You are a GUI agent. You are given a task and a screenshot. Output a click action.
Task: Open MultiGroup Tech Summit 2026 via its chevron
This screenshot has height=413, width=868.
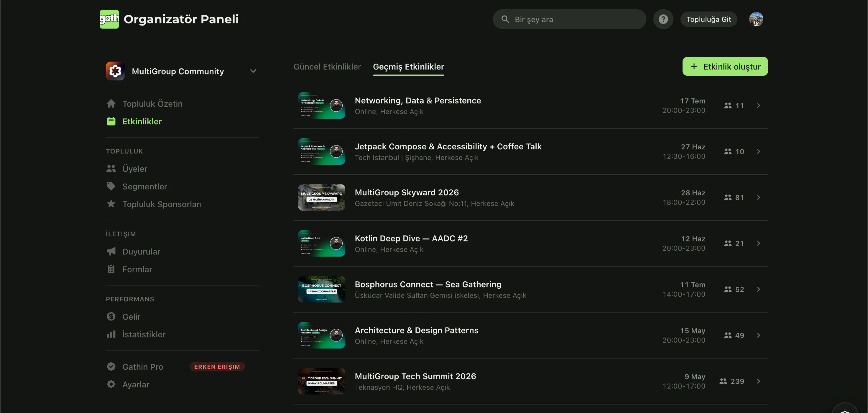(x=759, y=381)
